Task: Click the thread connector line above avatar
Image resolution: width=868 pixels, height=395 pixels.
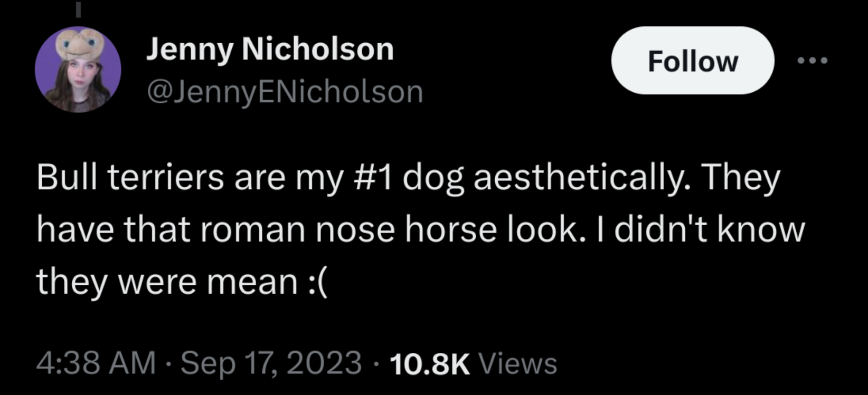Action: [78, 10]
